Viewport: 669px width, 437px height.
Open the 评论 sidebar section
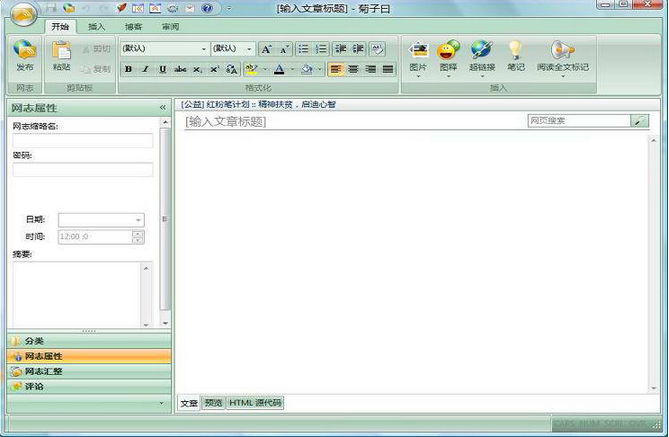34,386
